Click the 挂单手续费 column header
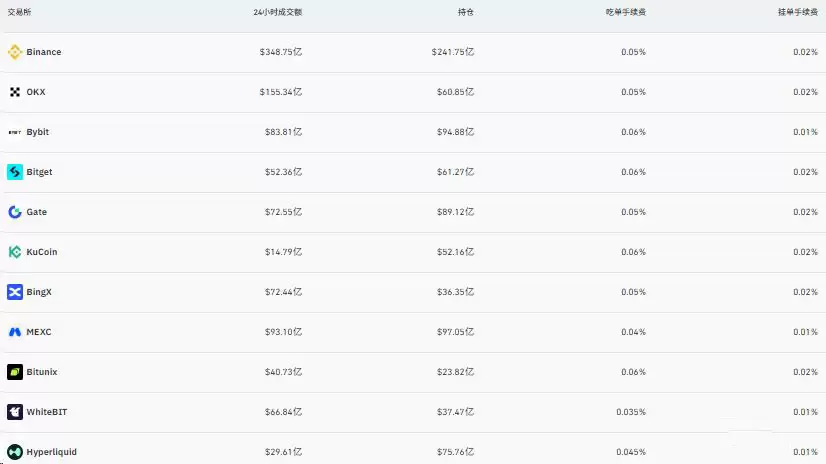 click(x=798, y=12)
